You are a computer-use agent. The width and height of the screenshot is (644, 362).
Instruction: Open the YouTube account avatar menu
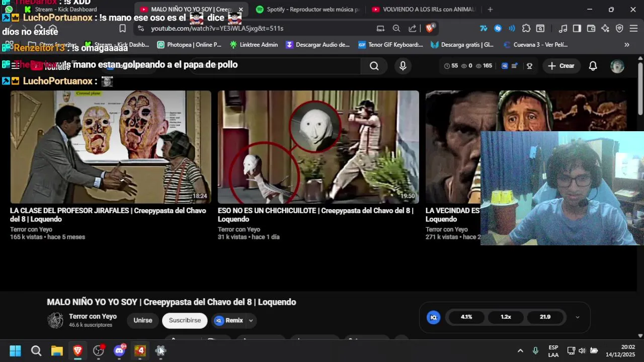[617, 66]
